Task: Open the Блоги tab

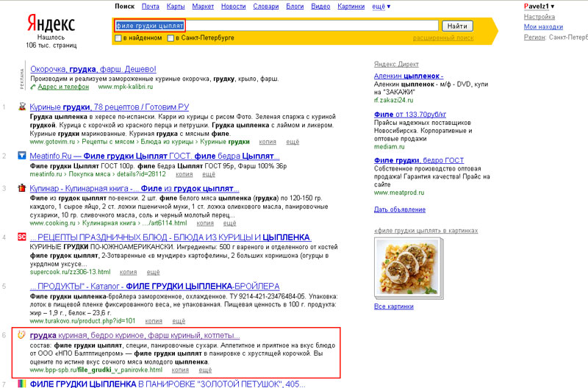Action: (x=295, y=7)
